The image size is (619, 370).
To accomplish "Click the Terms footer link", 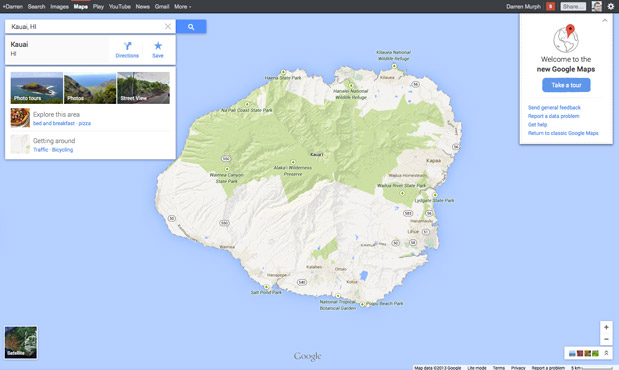I will point(499,368).
